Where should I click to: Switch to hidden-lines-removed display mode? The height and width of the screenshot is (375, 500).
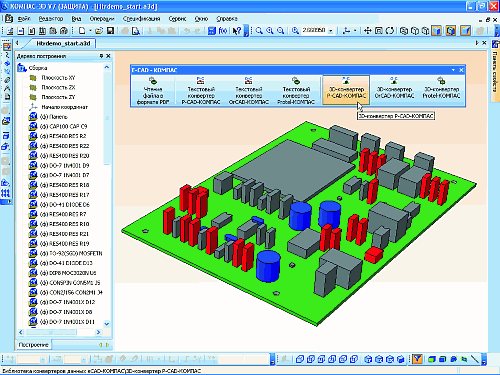[415, 31]
